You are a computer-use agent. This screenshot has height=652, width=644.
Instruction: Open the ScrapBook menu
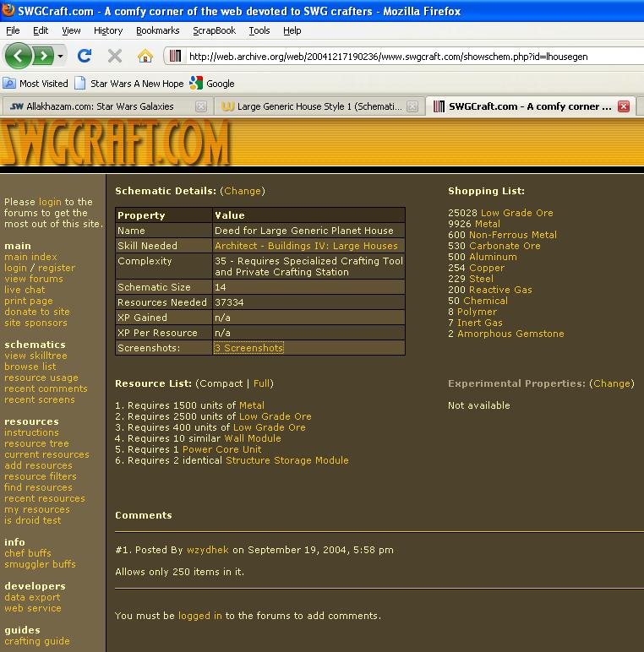coord(214,30)
